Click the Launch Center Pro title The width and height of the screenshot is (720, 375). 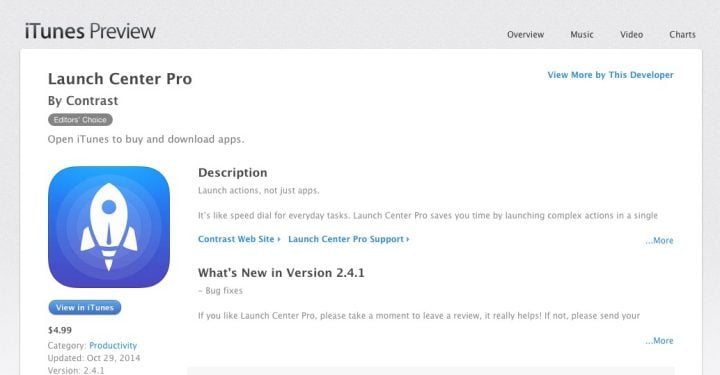(x=120, y=79)
